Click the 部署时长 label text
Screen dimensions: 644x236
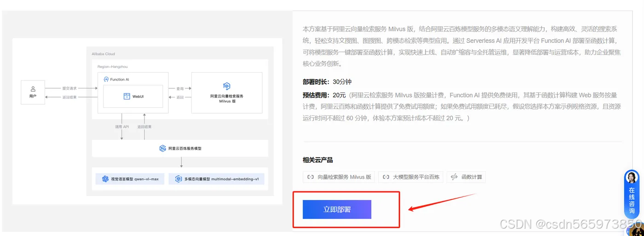(x=316, y=81)
